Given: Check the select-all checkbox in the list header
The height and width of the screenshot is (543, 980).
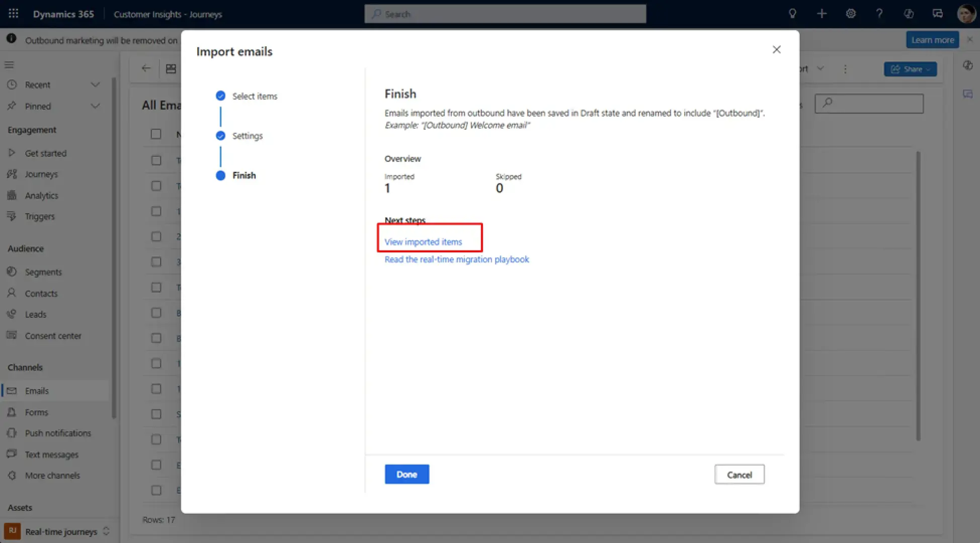Looking at the screenshot, I should (x=156, y=134).
